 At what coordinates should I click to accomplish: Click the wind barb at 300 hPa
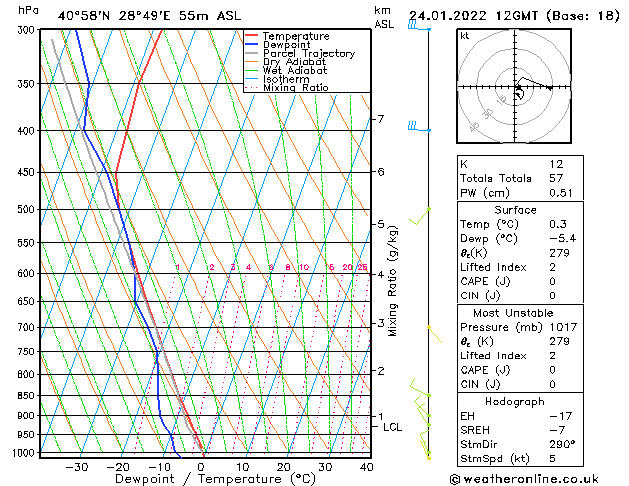(x=418, y=27)
